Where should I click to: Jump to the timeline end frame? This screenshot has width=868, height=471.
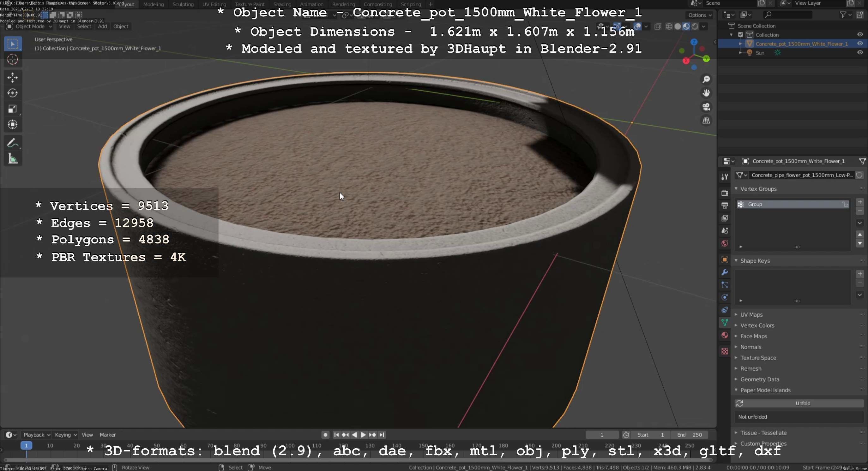pyautogui.click(x=382, y=435)
